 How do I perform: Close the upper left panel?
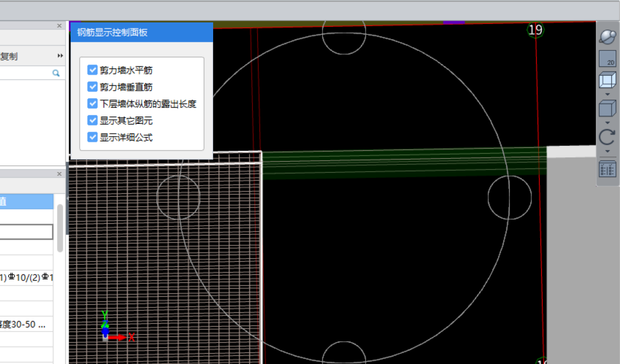tap(59, 25)
